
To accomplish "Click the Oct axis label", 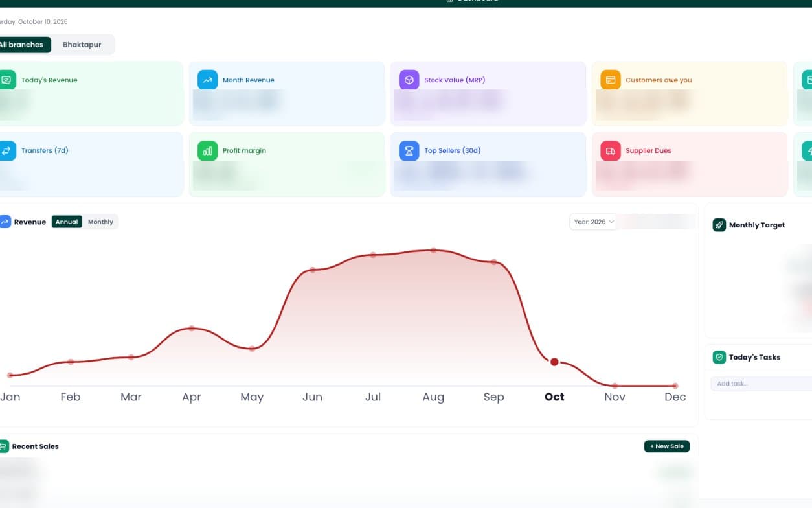I will tap(554, 397).
